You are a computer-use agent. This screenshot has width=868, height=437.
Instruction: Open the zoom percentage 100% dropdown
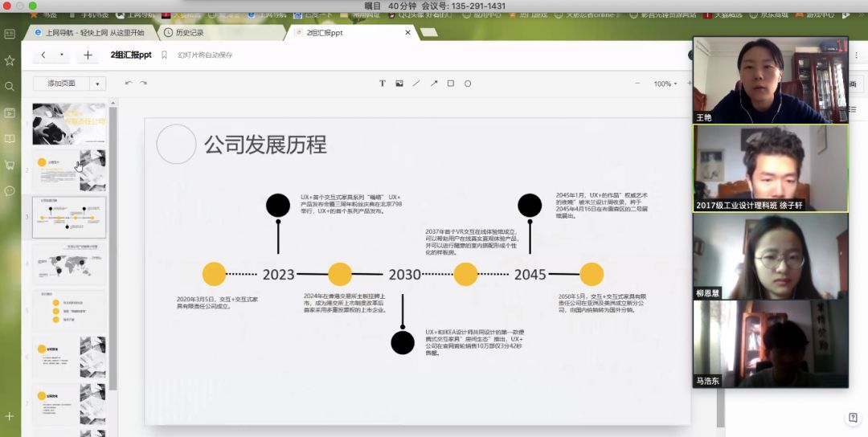point(664,84)
